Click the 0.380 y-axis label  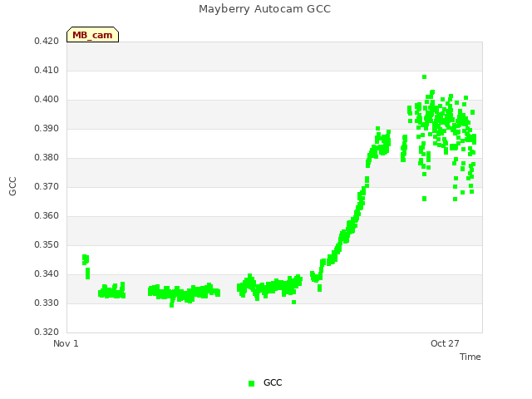click(x=47, y=157)
